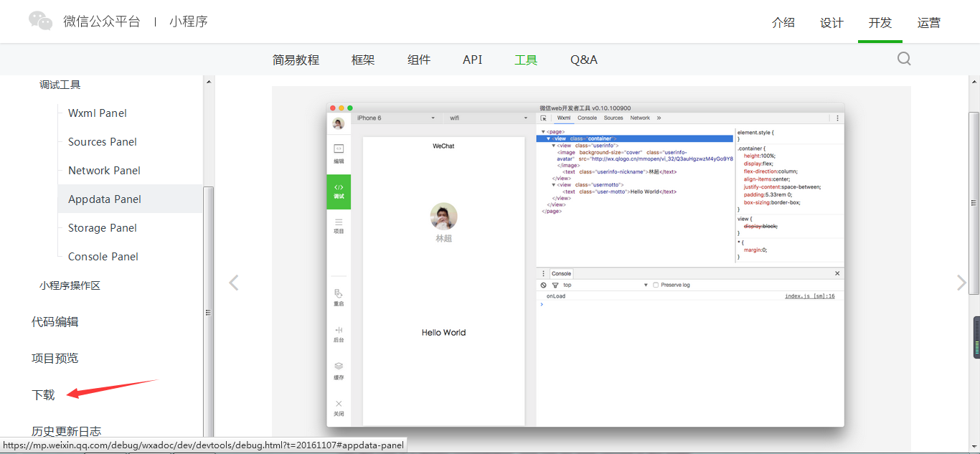This screenshot has height=454, width=980.
Task: Collapse the <page> node triangle
Action: click(543, 132)
